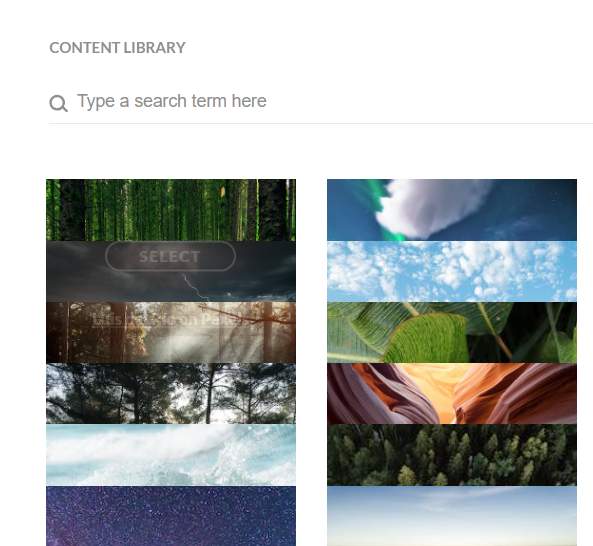Pick the large green leaves thumbnail
Image resolution: width=593 pixels, height=546 pixels.
coord(452,332)
